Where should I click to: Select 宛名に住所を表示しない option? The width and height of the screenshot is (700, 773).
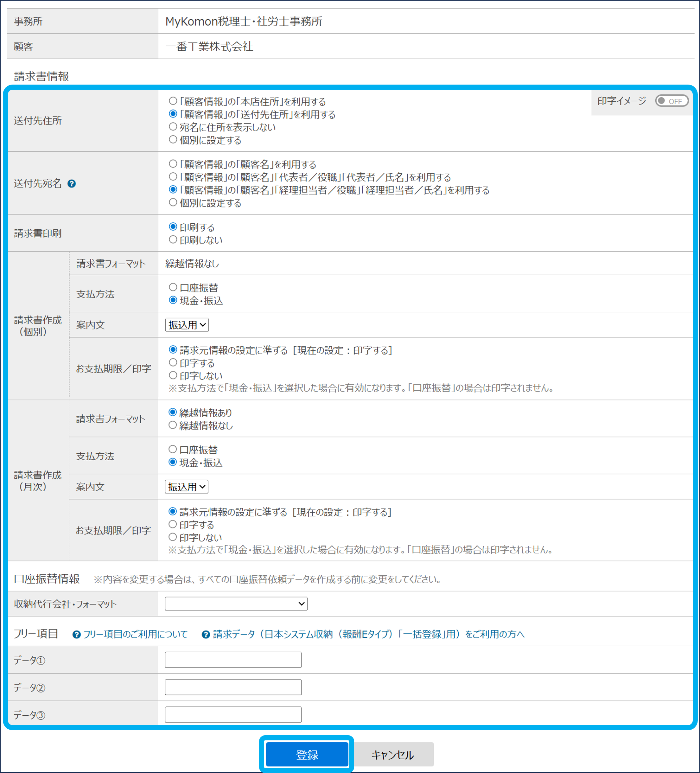tap(173, 126)
